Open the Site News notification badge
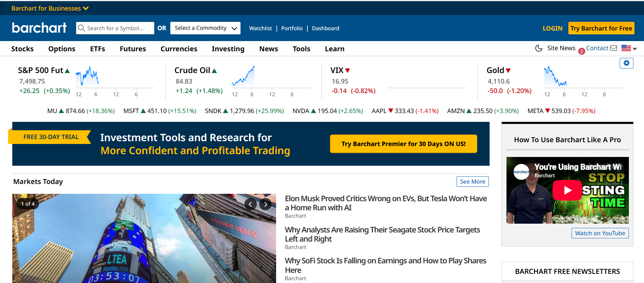 pyautogui.click(x=581, y=51)
